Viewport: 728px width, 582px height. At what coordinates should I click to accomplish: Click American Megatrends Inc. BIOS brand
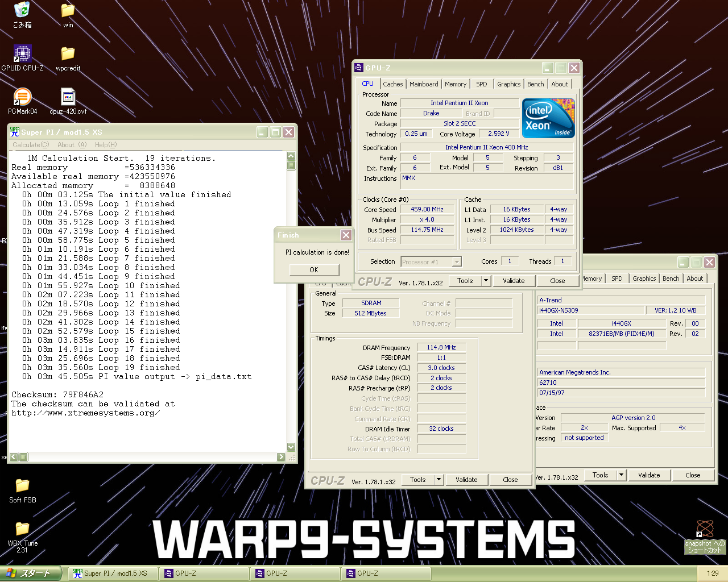coord(622,372)
